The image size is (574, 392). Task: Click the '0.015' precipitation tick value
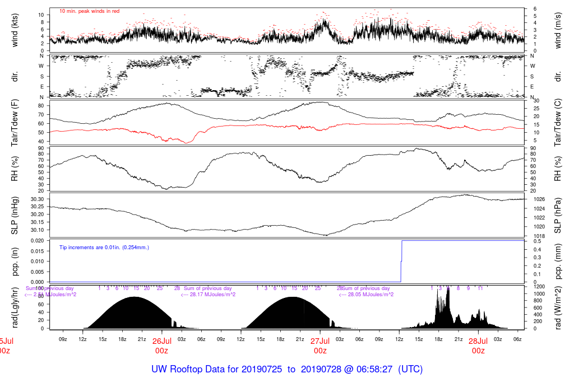coord(38,251)
